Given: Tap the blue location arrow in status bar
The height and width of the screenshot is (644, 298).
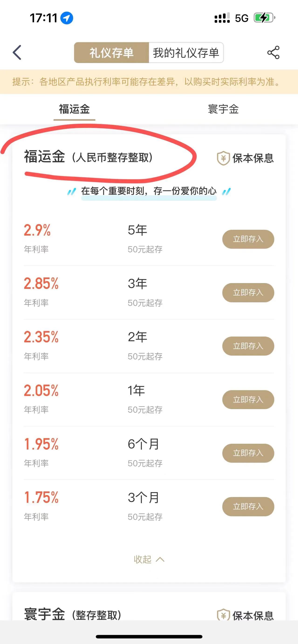Looking at the screenshot, I should (x=67, y=18).
